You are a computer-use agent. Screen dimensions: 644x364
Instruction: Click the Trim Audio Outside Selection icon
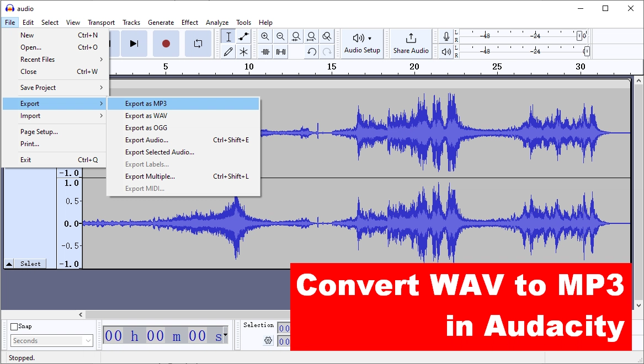(265, 51)
